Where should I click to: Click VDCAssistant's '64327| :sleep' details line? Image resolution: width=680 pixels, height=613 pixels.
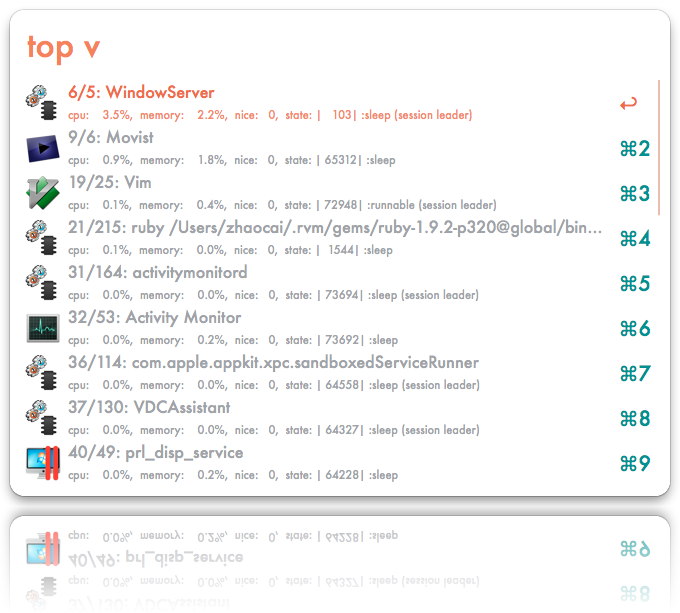pos(274,430)
